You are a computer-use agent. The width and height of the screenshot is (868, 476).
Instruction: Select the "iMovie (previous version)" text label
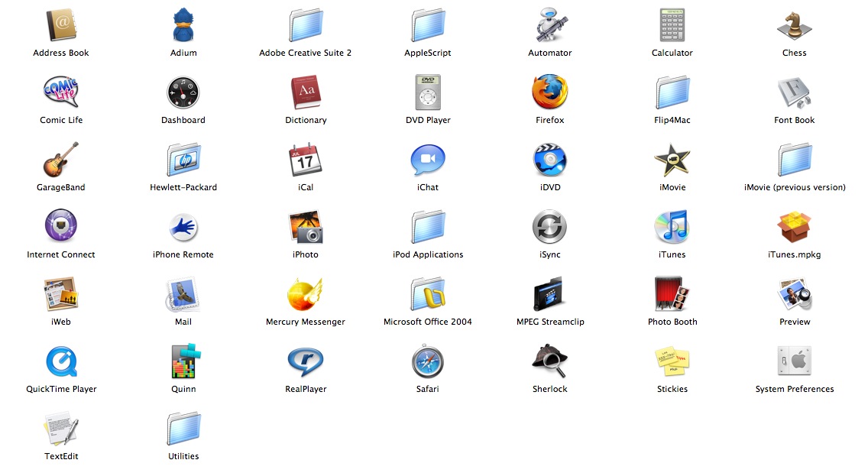pyautogui.click(x=795, y=187)
